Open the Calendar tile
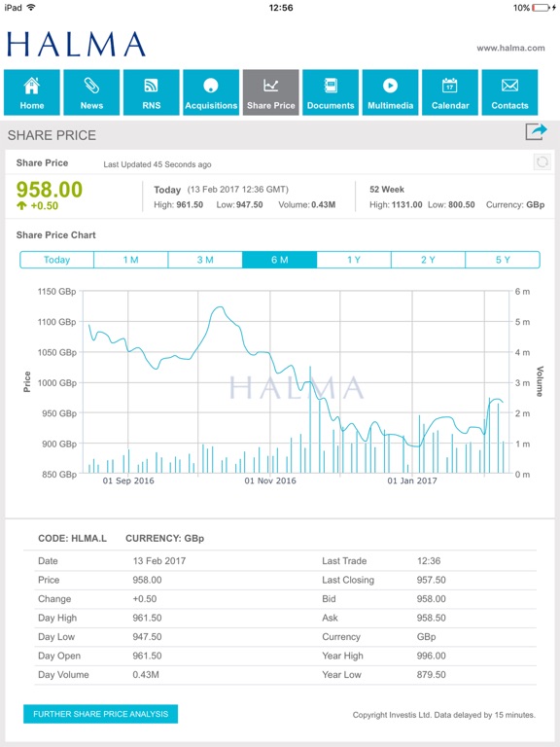This screenshot has width=560, height=747. coord(450,92)
